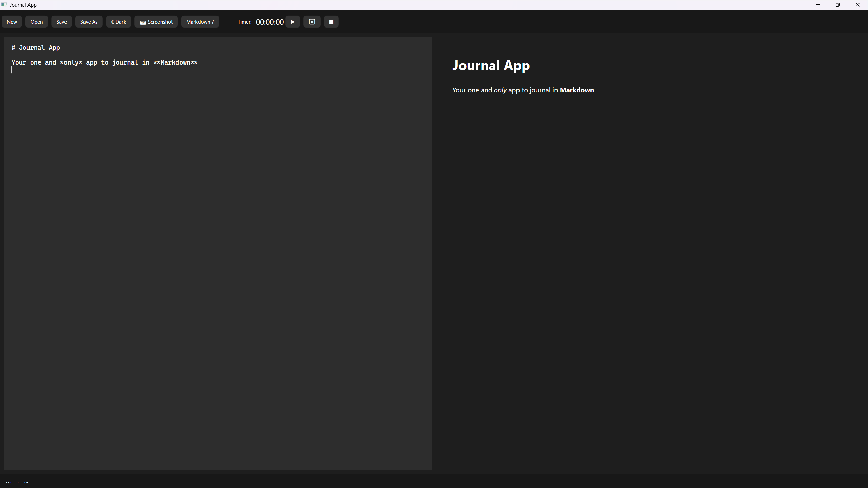Start the timer with the play icon
The image size is (868, 488).
click(293, 22)
